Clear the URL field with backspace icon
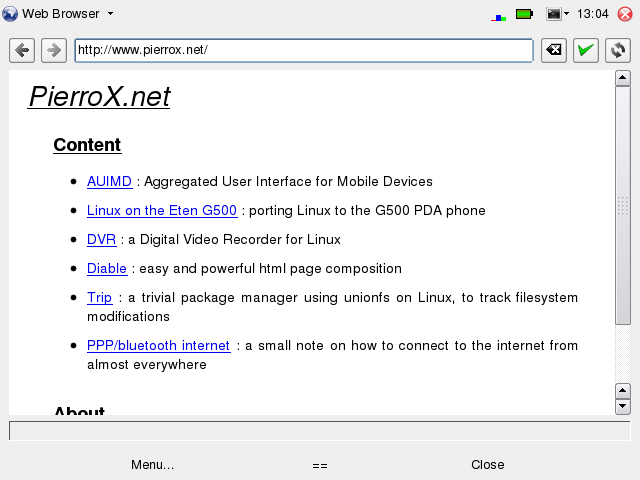 [x=554, y=51]
